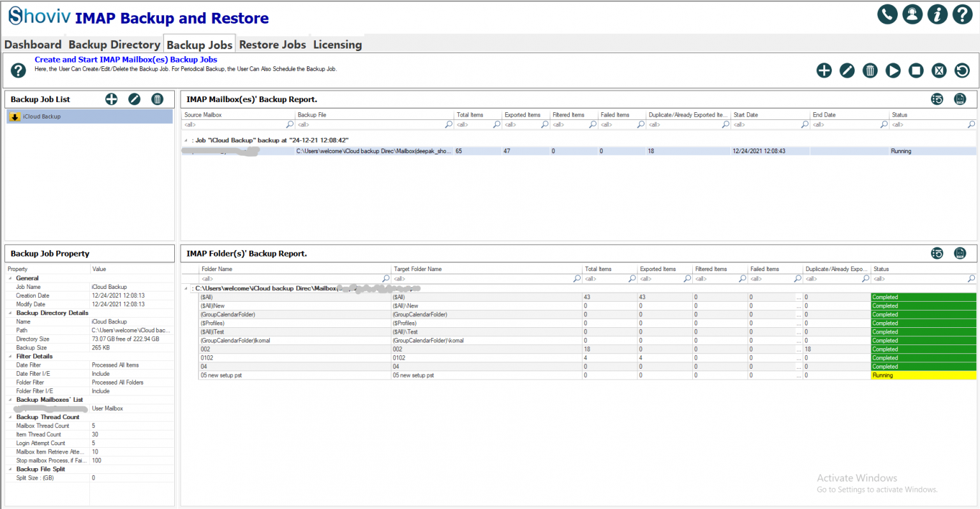Open the Dashboard tab
Screen dimensions: 980x509
pos(33,45)
